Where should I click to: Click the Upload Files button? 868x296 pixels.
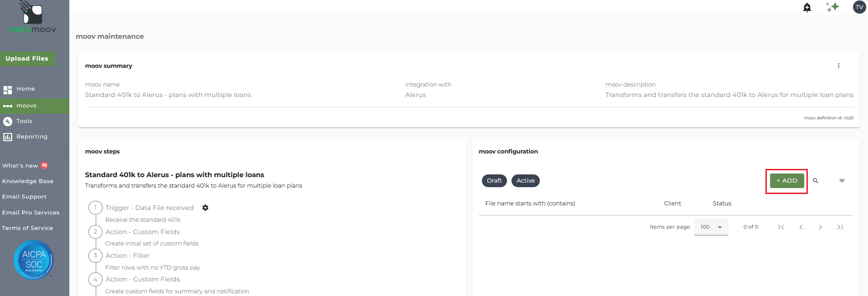tap(27, 59)
